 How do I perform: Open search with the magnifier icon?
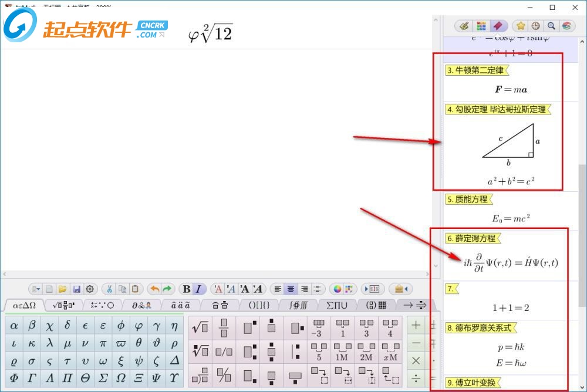(x=551, y=26)
